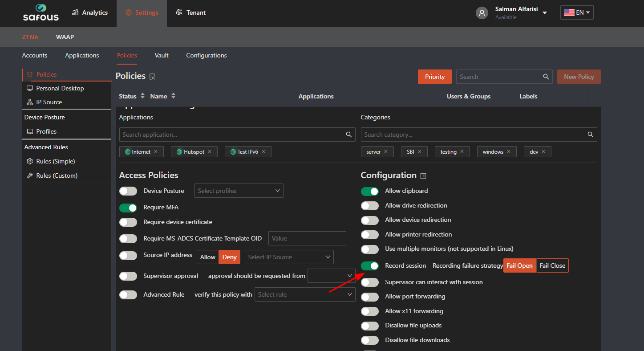Remove the Test IPv6 application tag

pyautogui.click(x=263, y=152)
